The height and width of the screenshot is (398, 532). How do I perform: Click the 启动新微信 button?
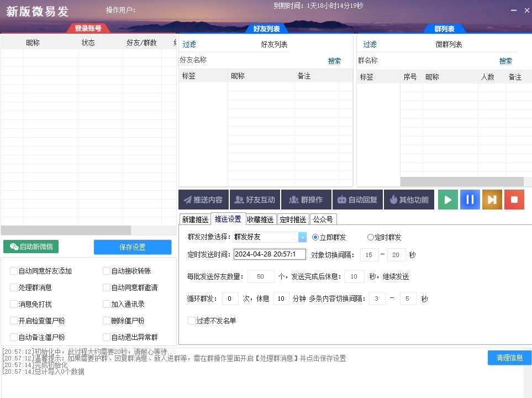(31, 247)
